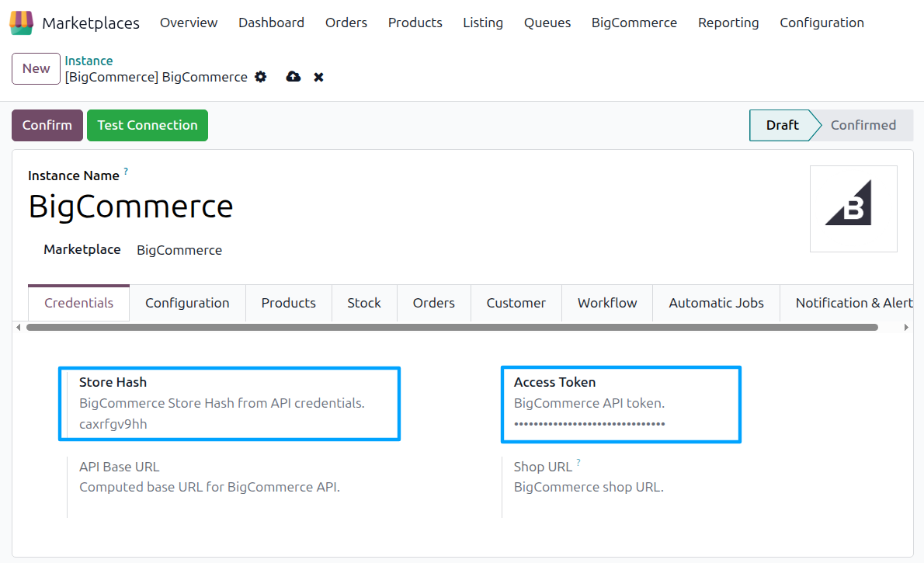Open the Reporting menu
924x563 pixels.
(728, 23)
